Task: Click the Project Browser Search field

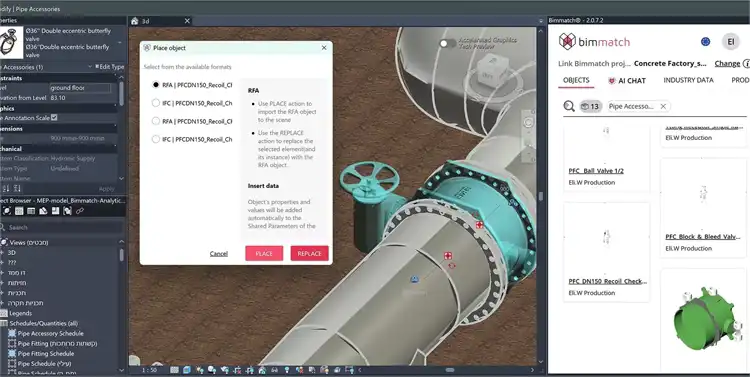Action: click(x=62, y=227)
